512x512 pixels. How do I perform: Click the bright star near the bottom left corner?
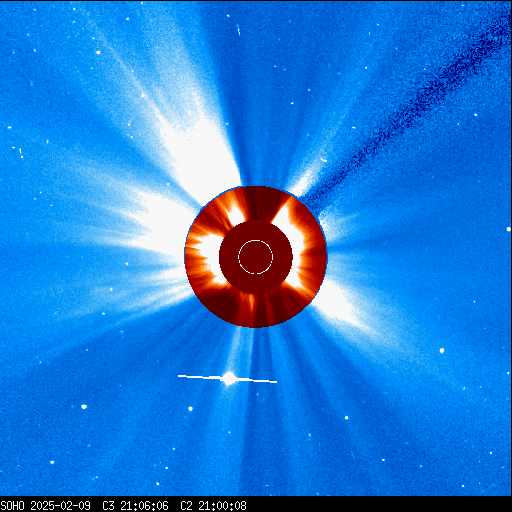click(52, 462)
